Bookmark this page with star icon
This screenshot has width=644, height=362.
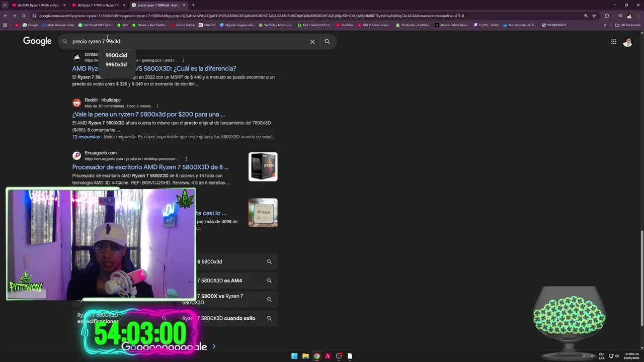click(594, 16)
